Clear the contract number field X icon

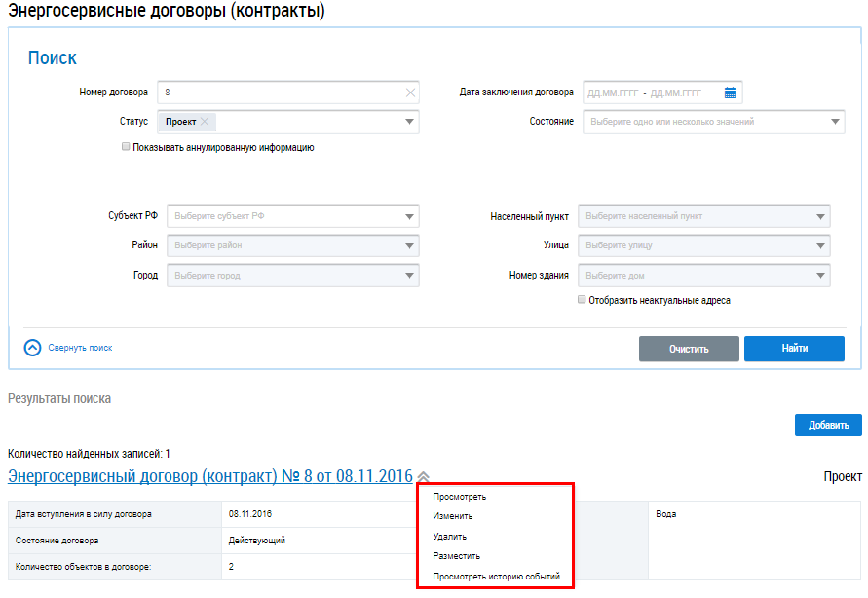pyautogui.click(x=410, y=93)
